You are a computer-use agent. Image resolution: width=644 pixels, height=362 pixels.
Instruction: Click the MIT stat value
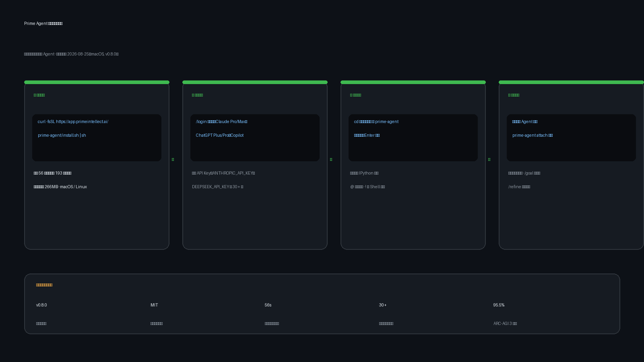(x=154, y=305)
